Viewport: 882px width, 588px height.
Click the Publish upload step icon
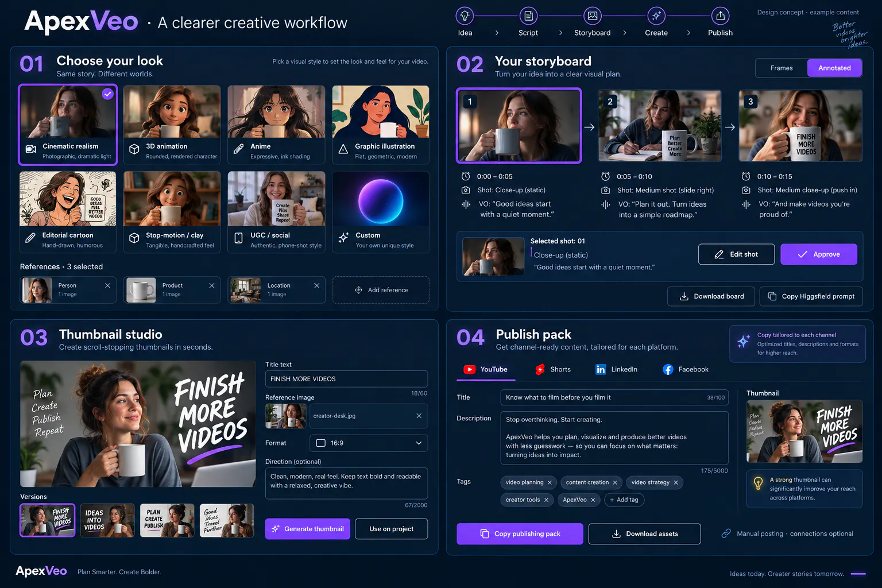point(720,16)
